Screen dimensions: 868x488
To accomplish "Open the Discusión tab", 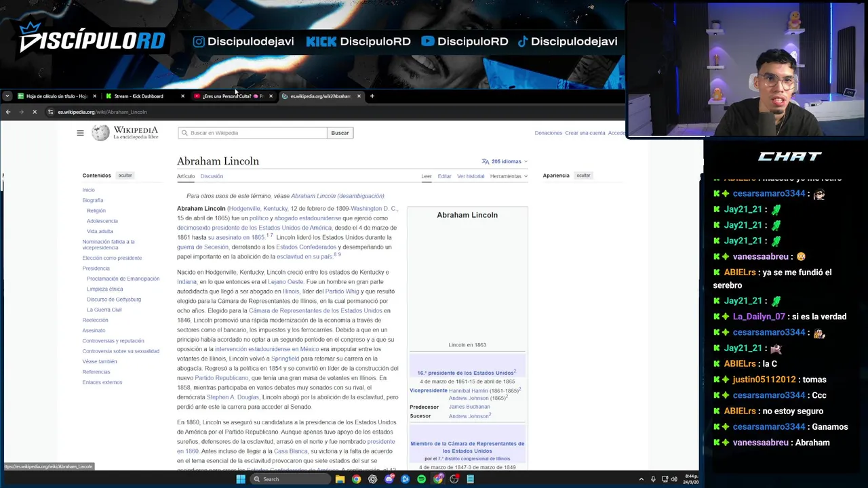I will point(212,176).
